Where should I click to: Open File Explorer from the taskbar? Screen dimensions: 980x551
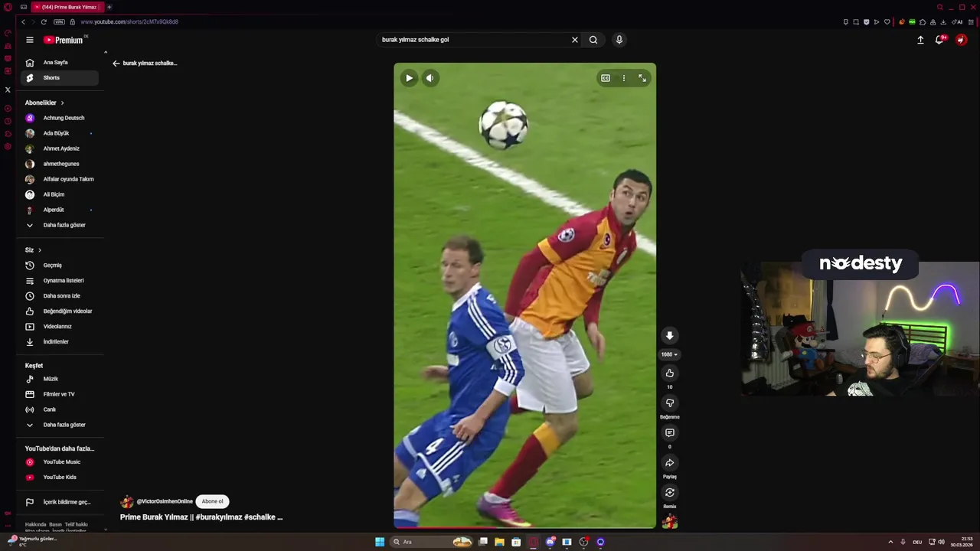coord(499,542)
